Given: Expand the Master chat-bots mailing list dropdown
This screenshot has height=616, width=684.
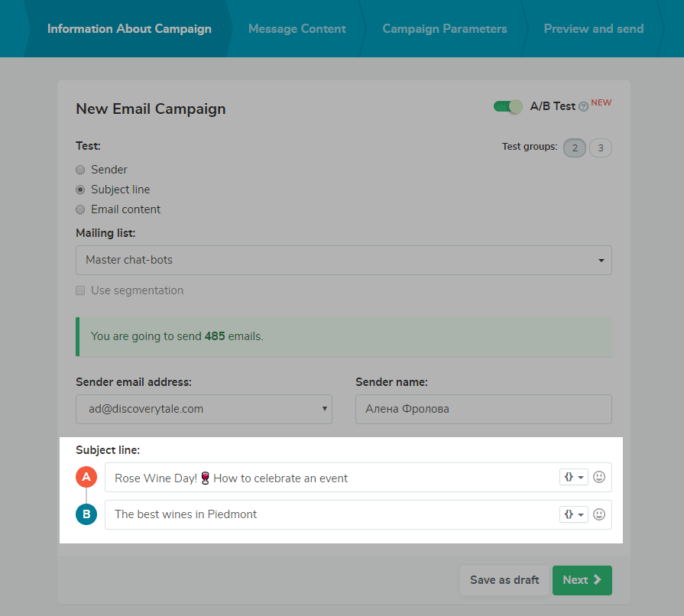Looking at the screenshot, I should coord(343,260).
